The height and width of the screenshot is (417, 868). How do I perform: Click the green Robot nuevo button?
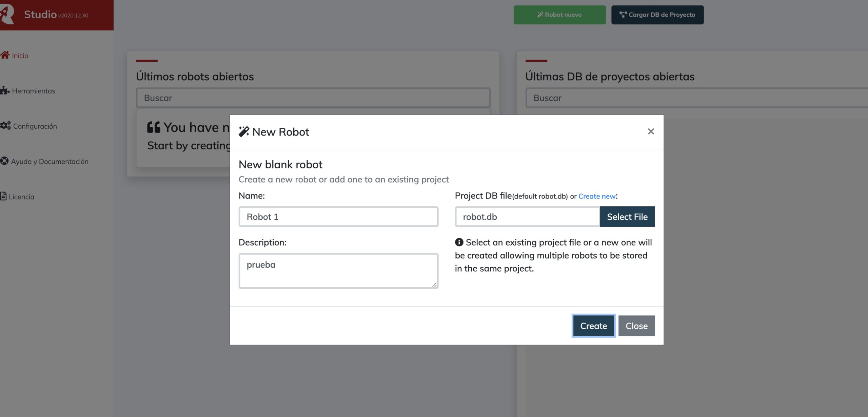[559, 15]
